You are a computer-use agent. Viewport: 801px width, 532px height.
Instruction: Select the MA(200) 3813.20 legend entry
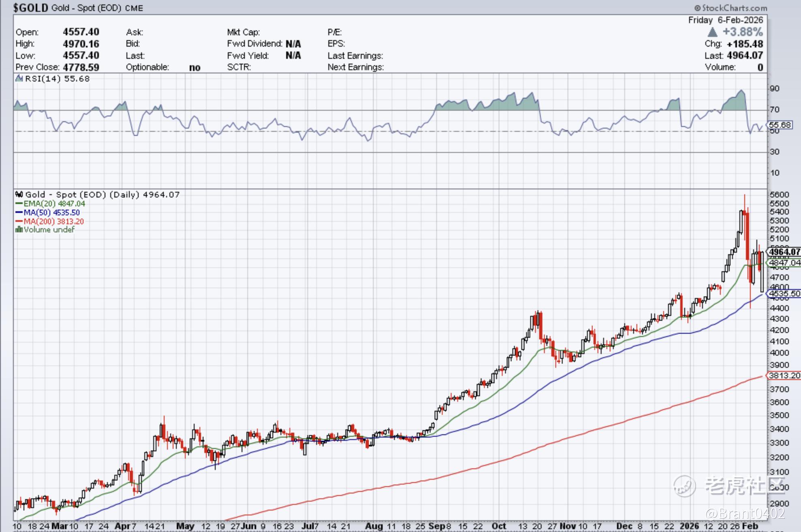point(53,221)
